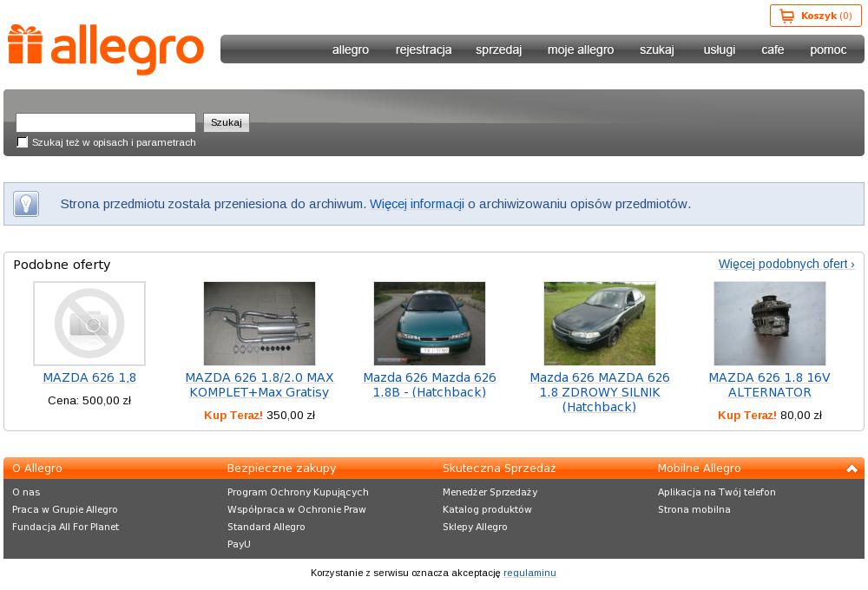
Task: Focus the search input field
Action: (x=106, y=122)
